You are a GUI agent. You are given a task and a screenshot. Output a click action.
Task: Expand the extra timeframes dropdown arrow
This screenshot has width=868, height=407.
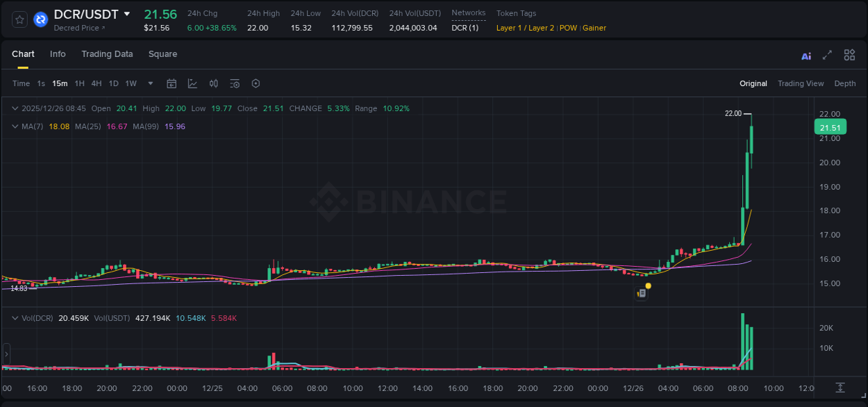click(x=149, y=83)
